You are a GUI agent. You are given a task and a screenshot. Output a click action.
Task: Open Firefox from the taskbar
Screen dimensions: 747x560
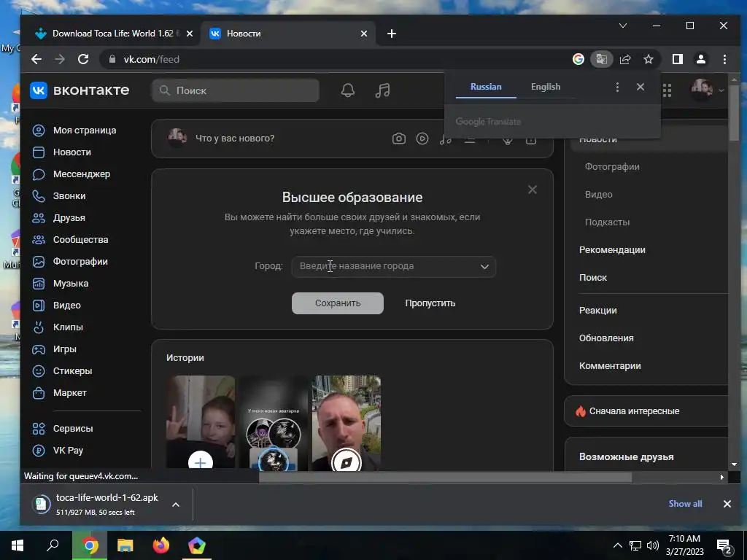click(x=161, y=545)
